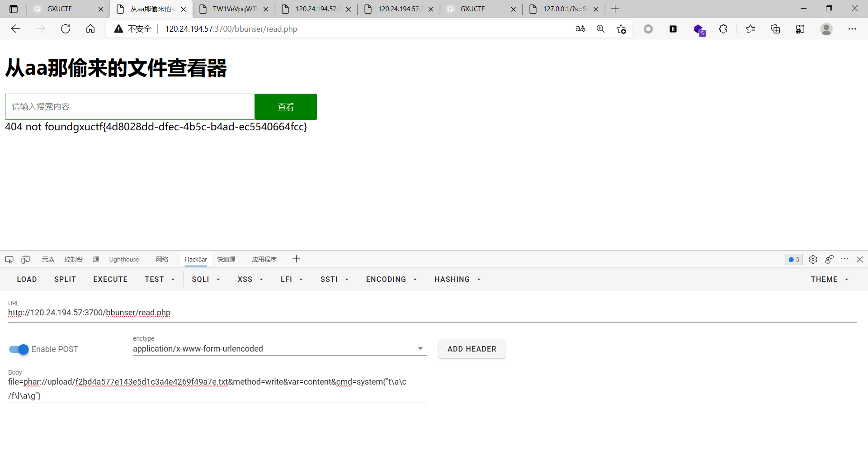The image size is (868, 466).
Task: Add this page to favorites
Action: 621,29
